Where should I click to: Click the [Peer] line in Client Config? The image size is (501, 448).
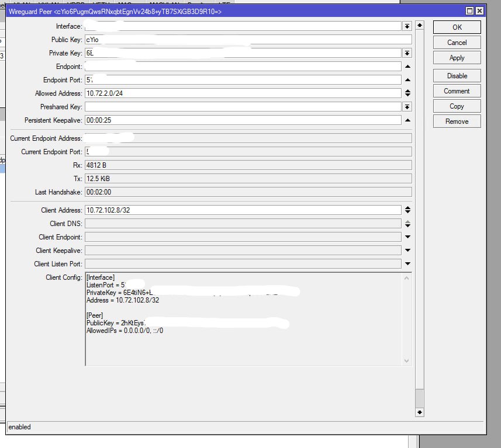[x=95, y=315]
